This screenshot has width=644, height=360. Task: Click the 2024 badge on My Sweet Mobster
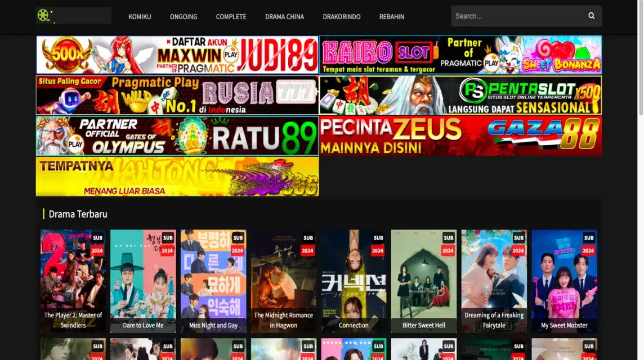click(x=588, y=250)
